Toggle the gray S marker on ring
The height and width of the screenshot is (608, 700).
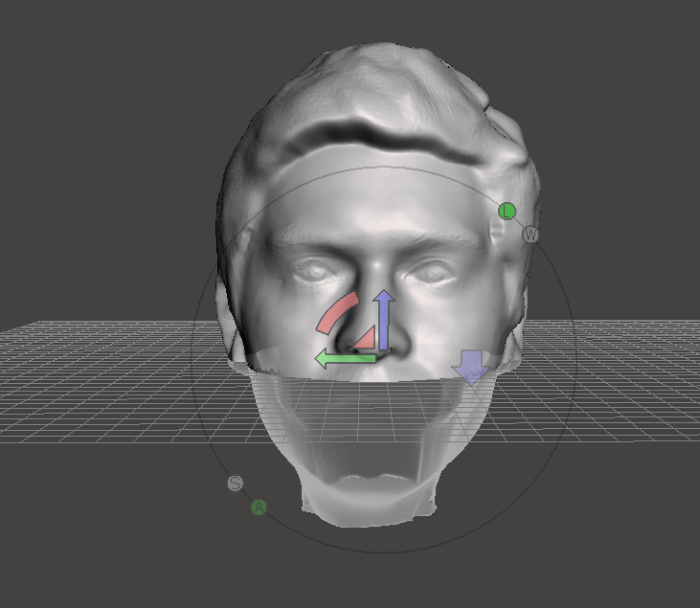(236, 484)
